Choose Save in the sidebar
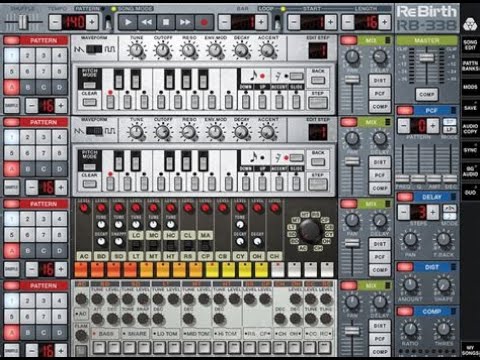 pos(470,108)
